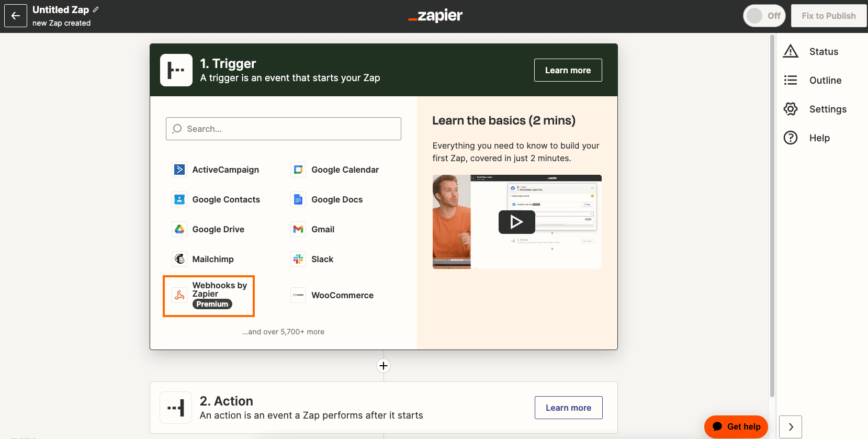868x439 pixels.
Task: Click the Premium badge on Webhooks
Action: coord(212,304)
